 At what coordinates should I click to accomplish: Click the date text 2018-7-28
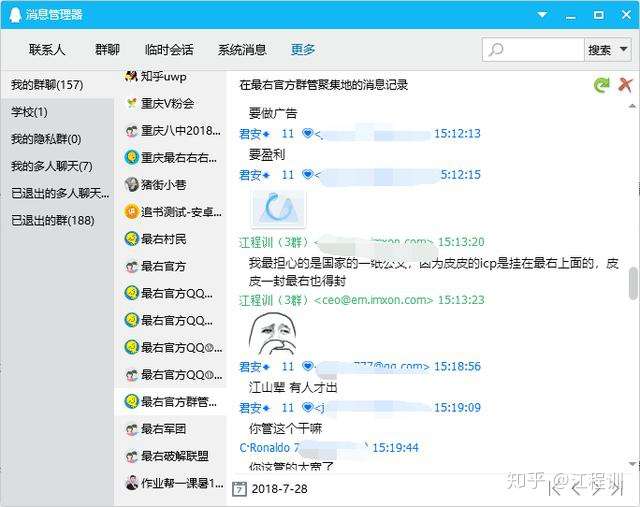coord(280,489)
